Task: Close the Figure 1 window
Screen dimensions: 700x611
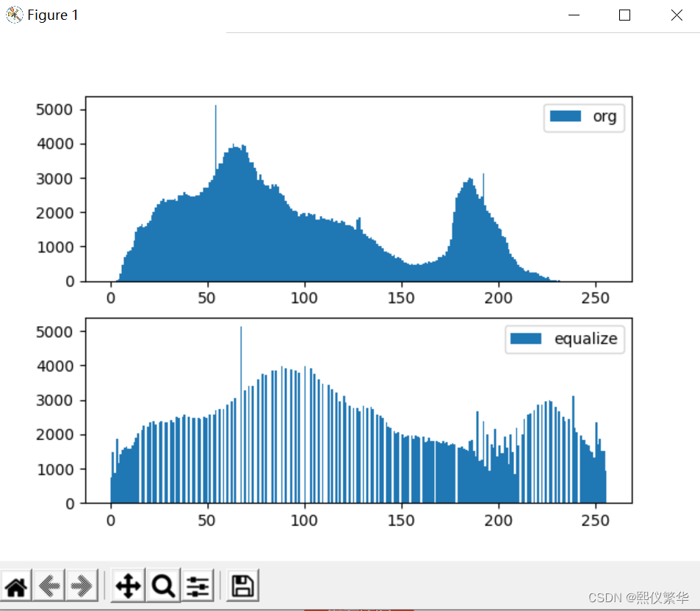Action: coord(676,15)
